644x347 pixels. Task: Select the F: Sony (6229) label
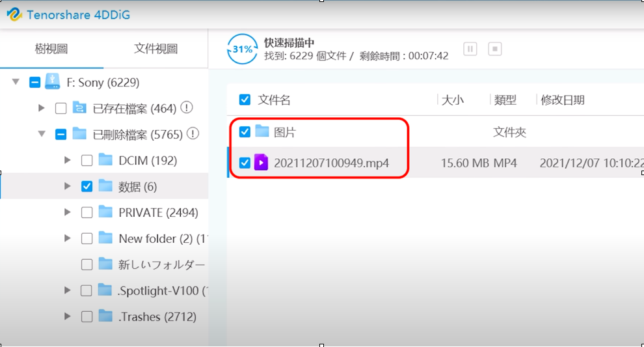(x=103, y=83)
